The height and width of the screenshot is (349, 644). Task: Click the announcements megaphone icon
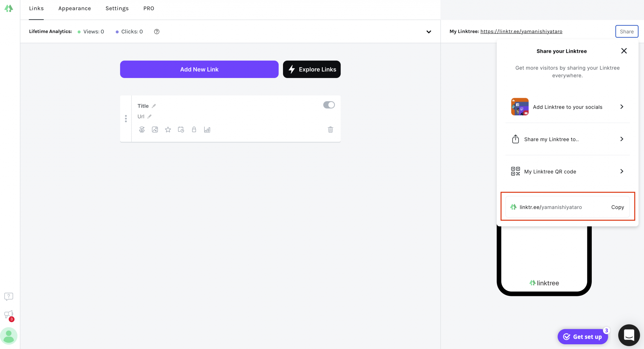(x=8, y=314)
